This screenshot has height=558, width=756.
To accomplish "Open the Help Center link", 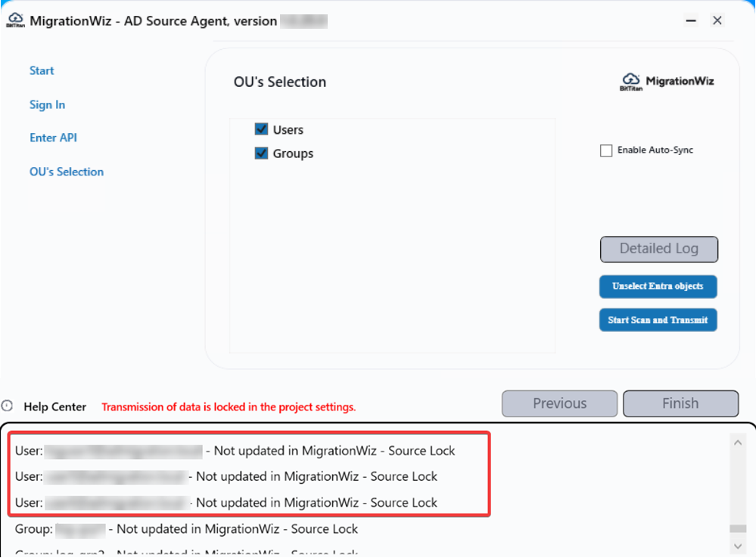I will pos(54,407).
